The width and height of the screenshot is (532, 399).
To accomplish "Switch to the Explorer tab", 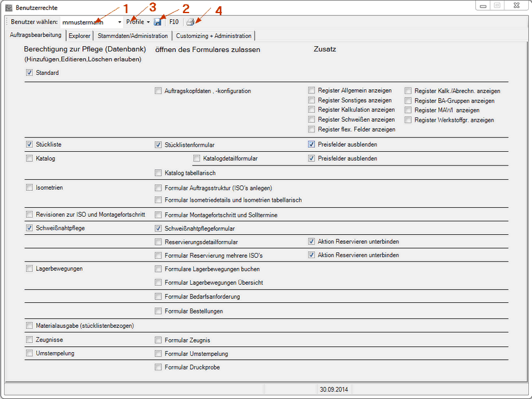I will click(79, 36).
